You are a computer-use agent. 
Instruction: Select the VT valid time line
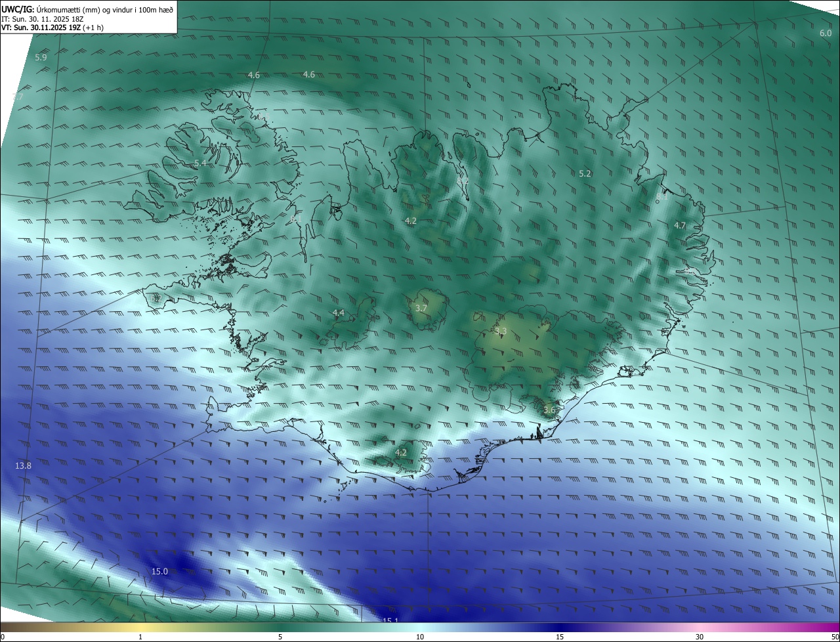coord(52,28)
